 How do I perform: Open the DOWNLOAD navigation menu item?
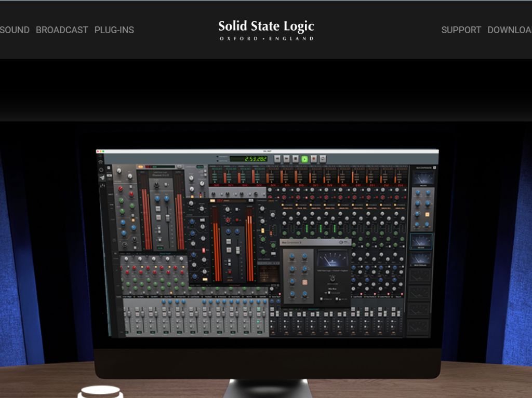[510, 30]
